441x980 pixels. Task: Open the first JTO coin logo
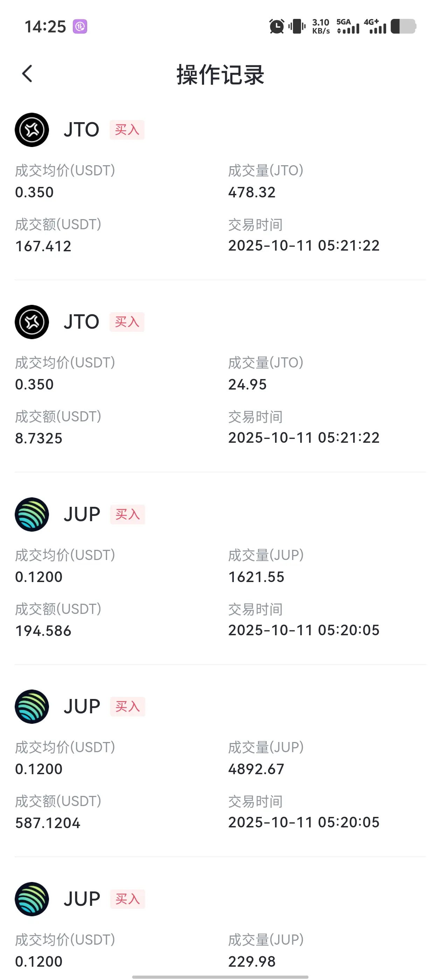point(32,130)
